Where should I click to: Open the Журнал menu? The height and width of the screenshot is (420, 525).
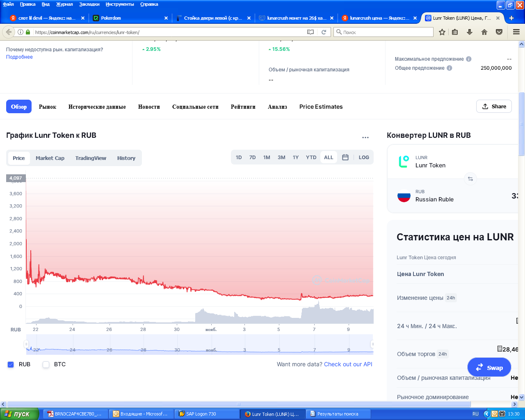coord(64,4)
